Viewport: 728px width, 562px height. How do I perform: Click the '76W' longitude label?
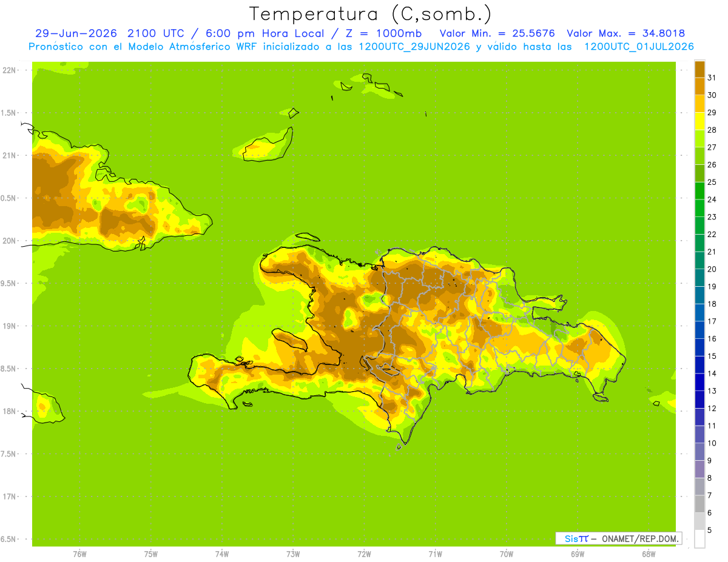pyautogui.click(x=79, y=554)
